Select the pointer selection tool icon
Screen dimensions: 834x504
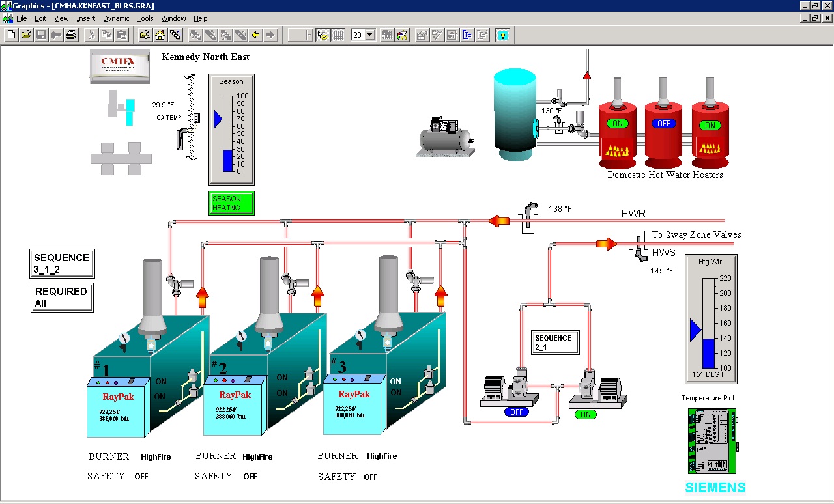click(x=323, y=35)
